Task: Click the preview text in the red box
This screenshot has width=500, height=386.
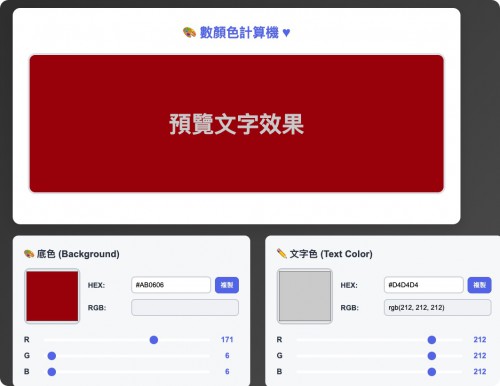Action: [237, 124]
